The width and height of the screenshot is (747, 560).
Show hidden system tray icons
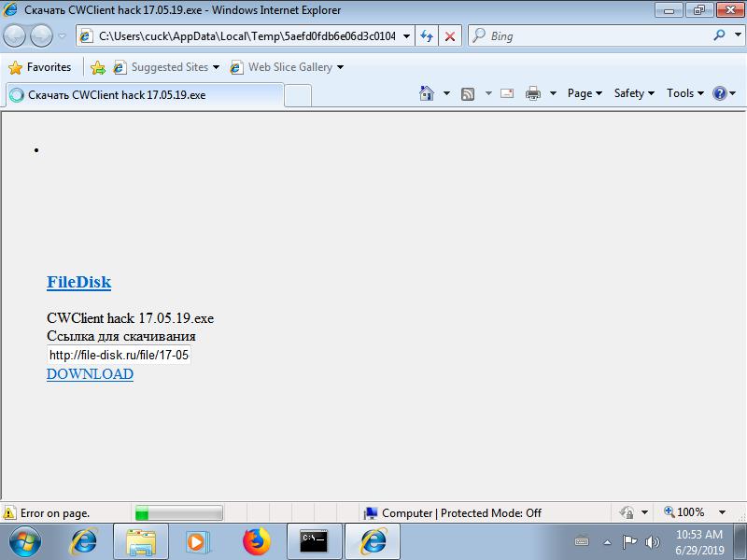[x=608, y=542]
